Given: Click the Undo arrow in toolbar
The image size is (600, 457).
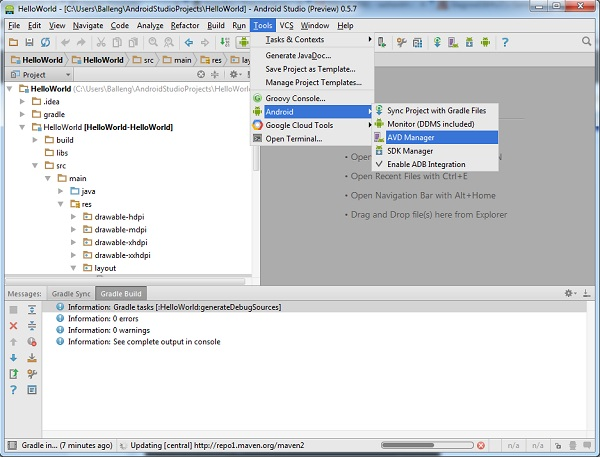Looking at the screenshot, I should coord(65,42).
